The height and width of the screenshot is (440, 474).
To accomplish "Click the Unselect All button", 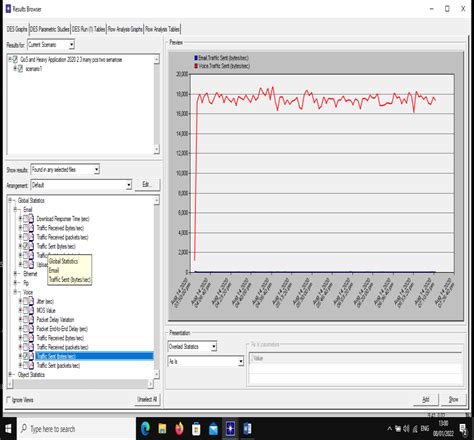I will pyautogui.click(x=147, y=399).
